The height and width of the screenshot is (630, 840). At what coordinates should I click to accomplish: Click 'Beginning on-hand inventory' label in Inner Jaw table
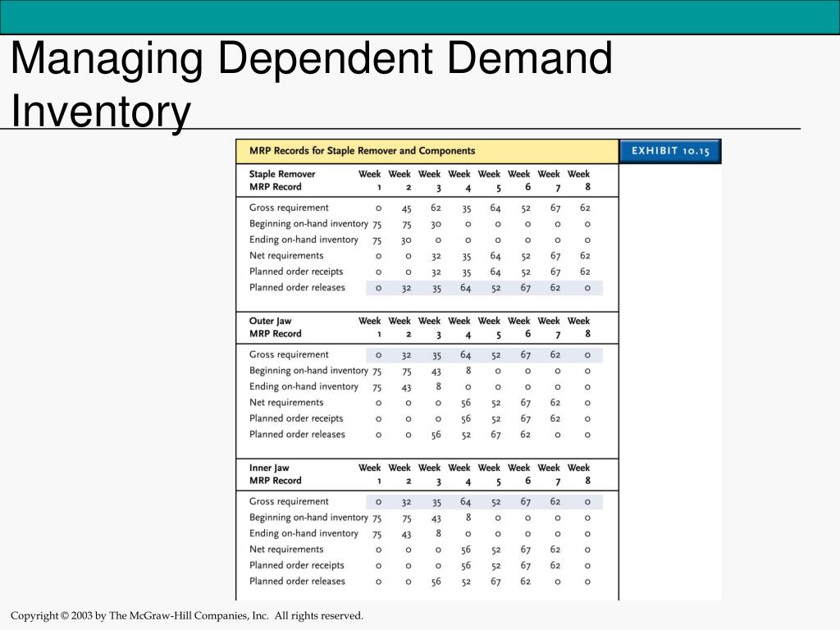point(308,518)
